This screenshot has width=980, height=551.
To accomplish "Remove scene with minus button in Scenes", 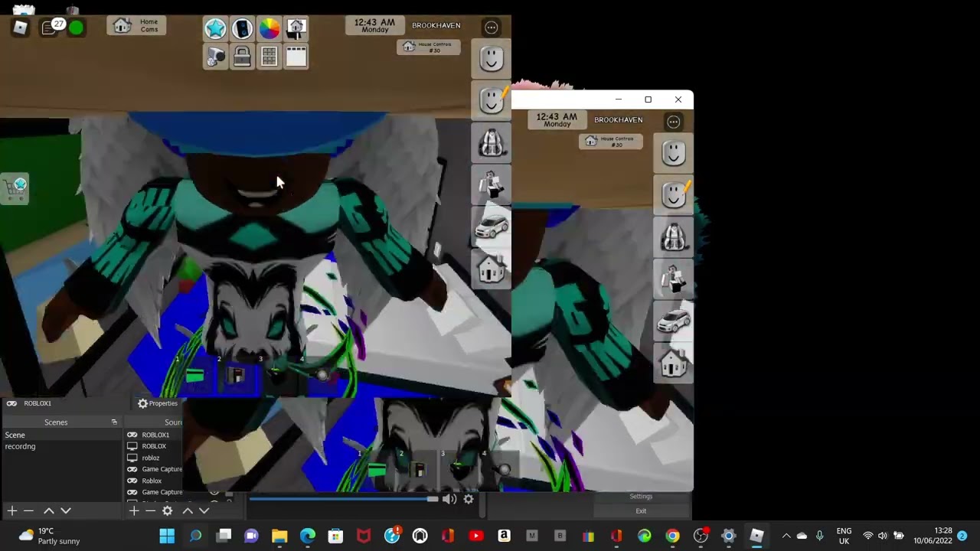I will point(28,510).
